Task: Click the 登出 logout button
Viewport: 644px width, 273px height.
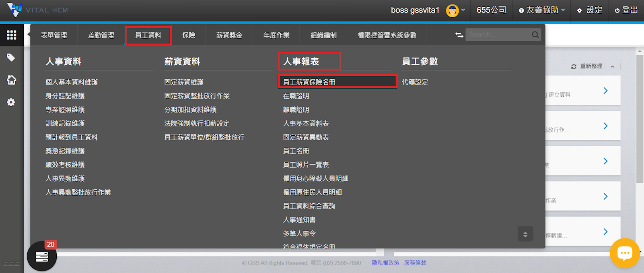Action: 626,10
